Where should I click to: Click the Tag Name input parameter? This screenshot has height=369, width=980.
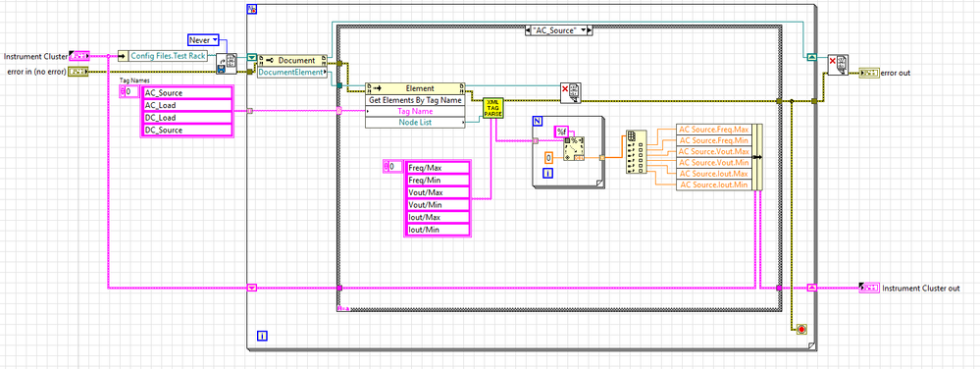click(x=416, y=111)
